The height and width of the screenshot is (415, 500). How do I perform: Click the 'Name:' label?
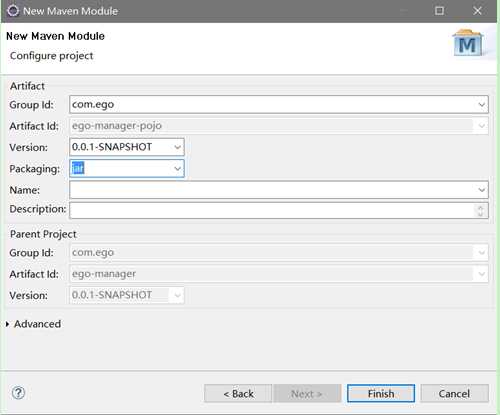(x=25, y=190)
